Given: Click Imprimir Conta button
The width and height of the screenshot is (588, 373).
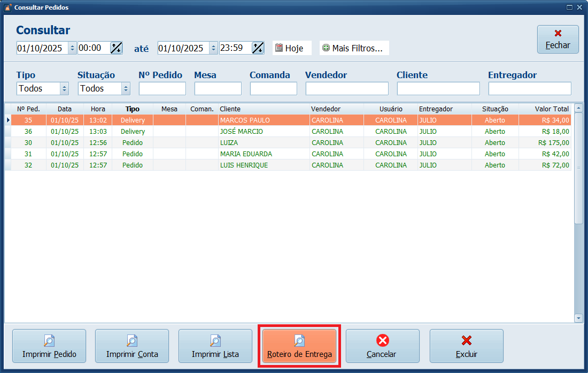Looking at the screenshot, I should (132, 347).
